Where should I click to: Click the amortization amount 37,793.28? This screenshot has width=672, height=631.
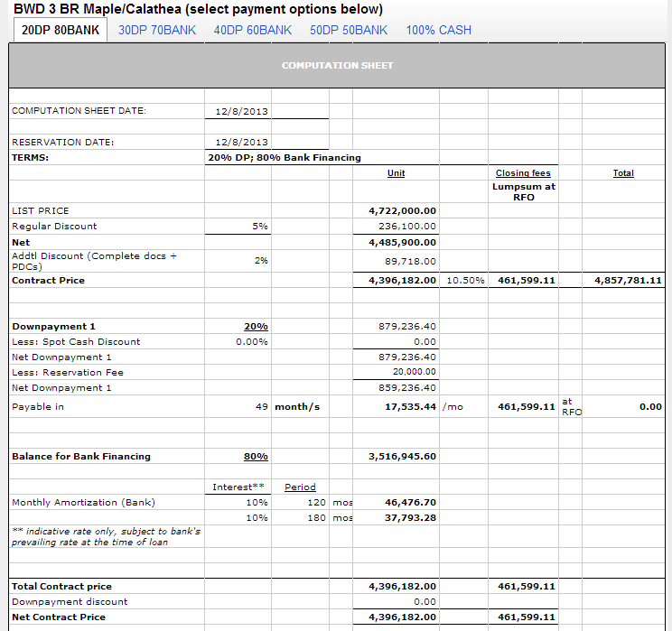point(411,518)
